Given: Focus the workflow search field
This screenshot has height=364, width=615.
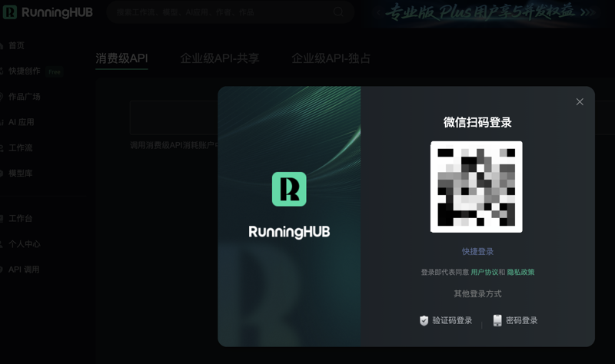Looking at the screenshot, I should (x=230, y=12).
